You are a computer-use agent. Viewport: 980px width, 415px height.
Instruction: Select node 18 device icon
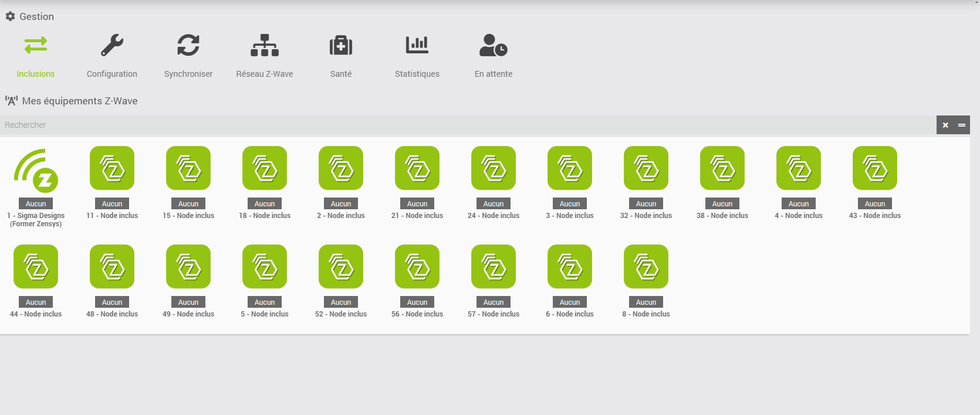tap(265, 168)
